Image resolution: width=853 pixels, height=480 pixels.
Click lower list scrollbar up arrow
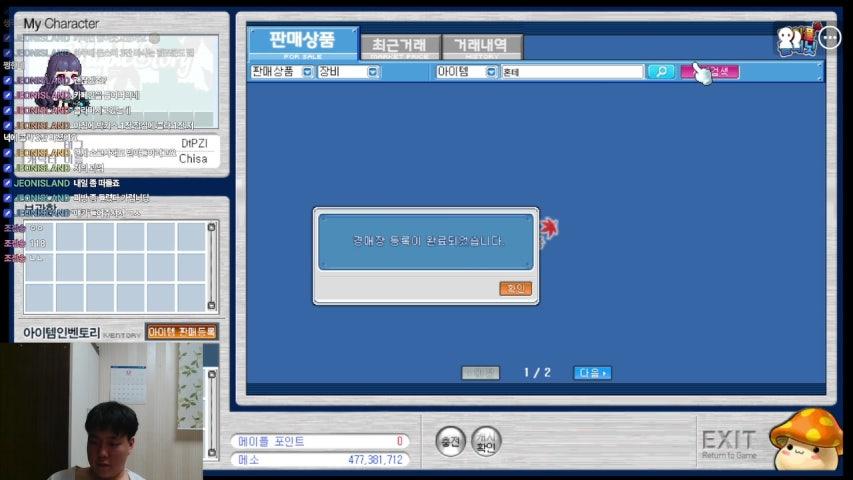click(212, 374)
